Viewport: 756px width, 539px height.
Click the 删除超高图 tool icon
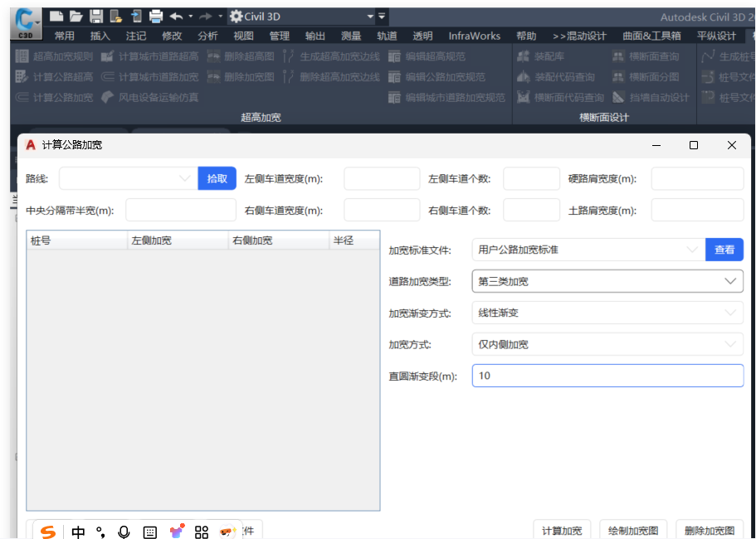pyautogui.click(x=213, y=56)
